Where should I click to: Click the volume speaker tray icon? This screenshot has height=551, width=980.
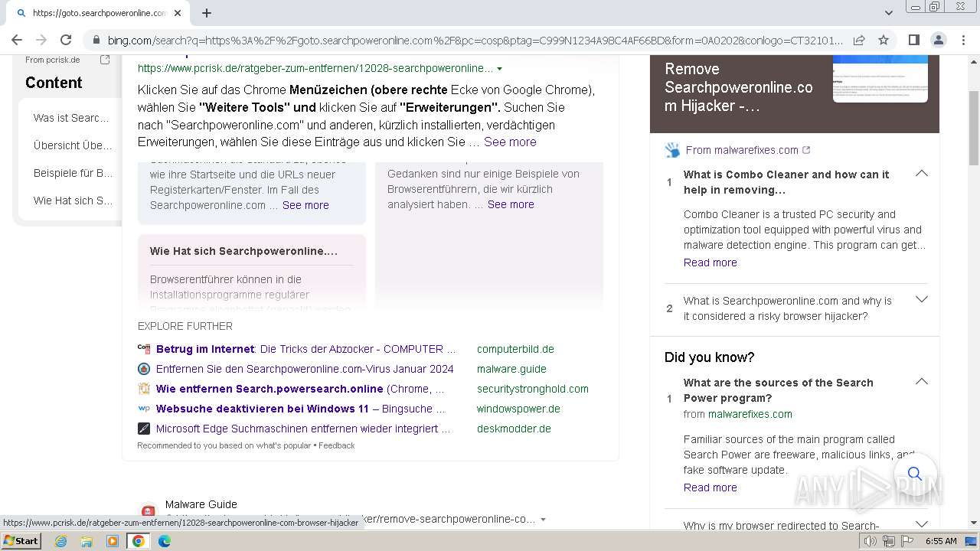pyautogui.click(x=871, y=541)
